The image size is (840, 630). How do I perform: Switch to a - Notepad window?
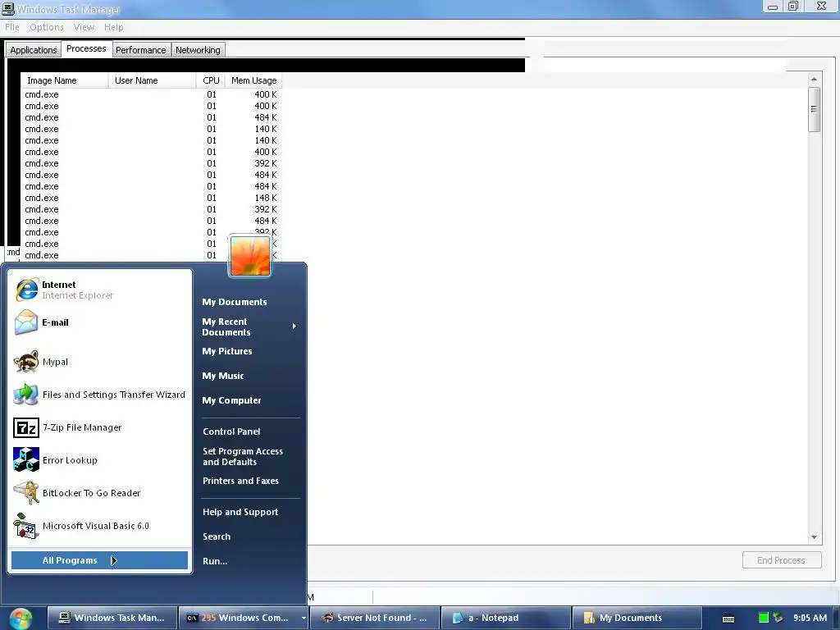click(505, 618)
